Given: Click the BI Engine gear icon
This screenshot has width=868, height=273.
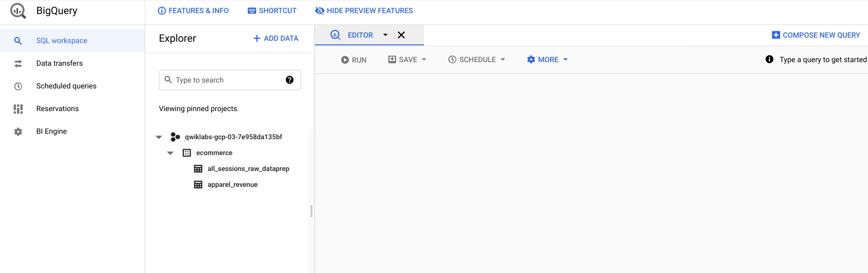Looking at the screenshot, I should 18,132.
